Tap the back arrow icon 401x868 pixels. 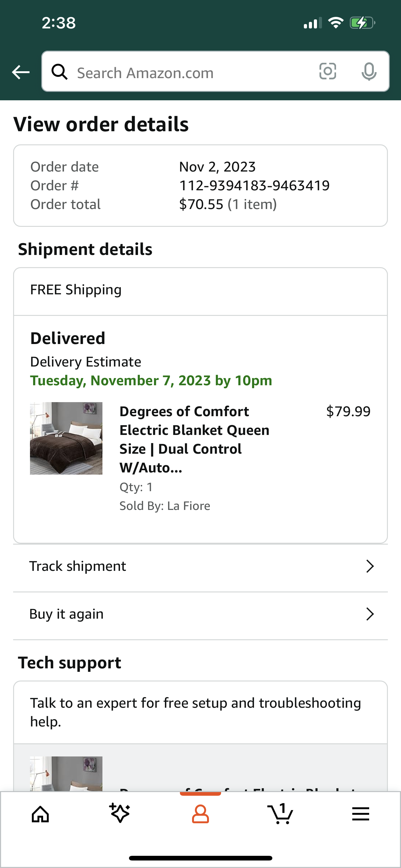[21, 72]
